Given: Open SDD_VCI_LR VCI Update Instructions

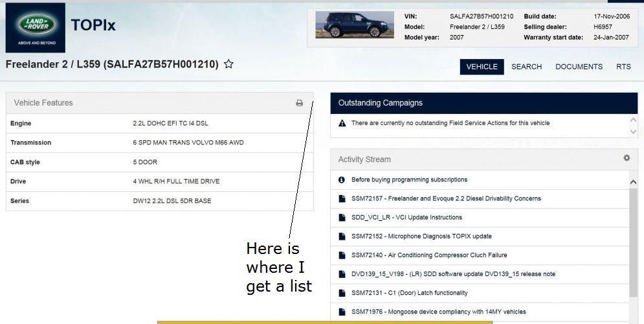Looking at the screenshot, I should pyautogui.click(x=406, y=218).
